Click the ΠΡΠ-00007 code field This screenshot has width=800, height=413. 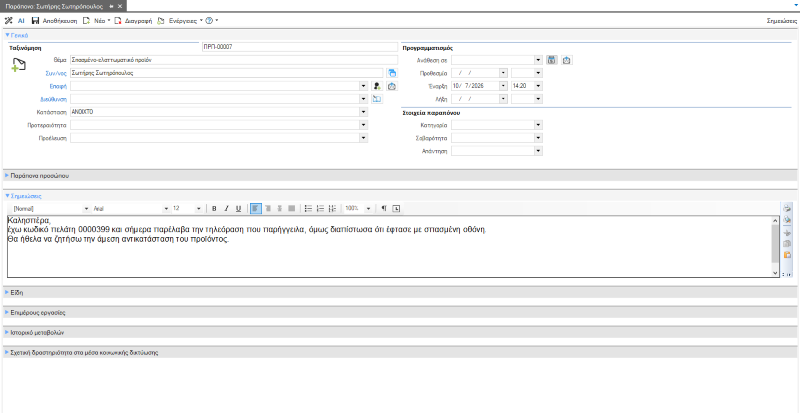click(299, 47)
